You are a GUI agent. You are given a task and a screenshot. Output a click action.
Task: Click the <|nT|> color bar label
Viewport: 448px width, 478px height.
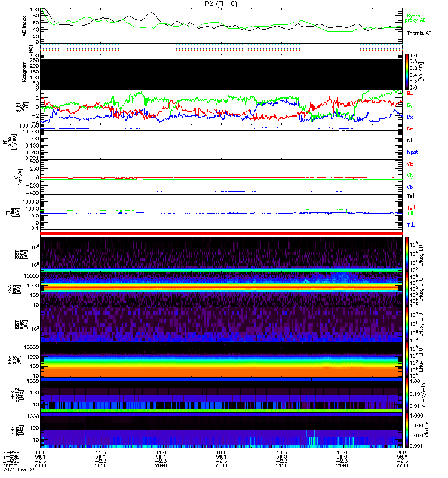tap(426, 430)
